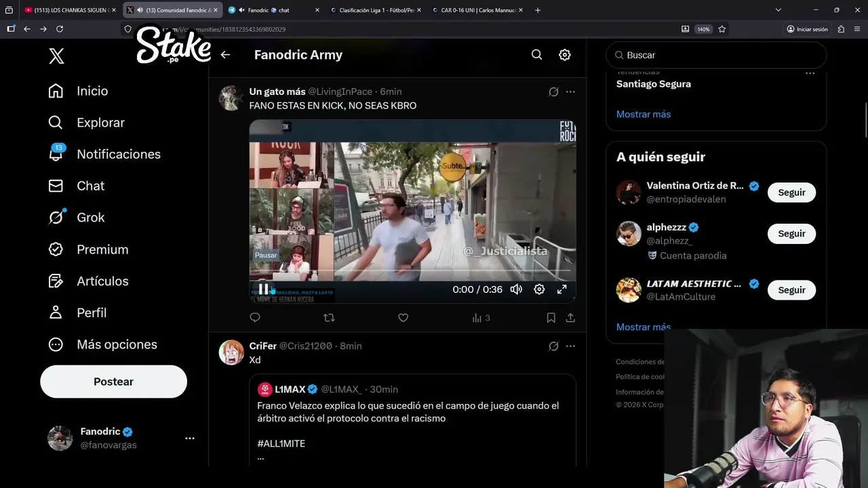Screen dimensions: 868x488
Task: Open Más opciones in sidebar
Action: [x=102, y=344]
